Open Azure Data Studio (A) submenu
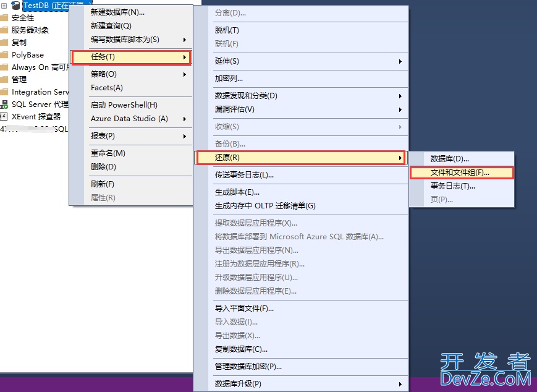This screenshot has width=537, height=392. [x=131, y=119]
